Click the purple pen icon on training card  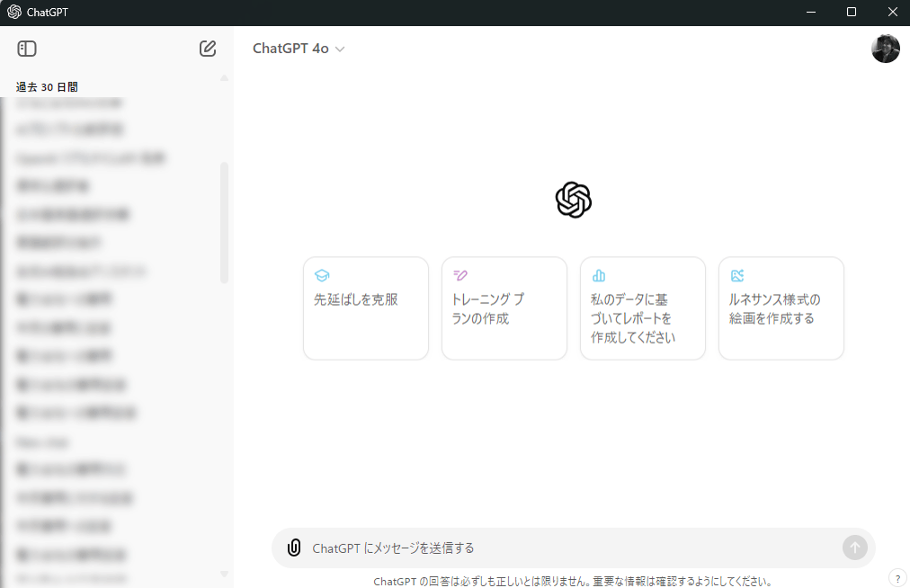click(x=460, y=275)
